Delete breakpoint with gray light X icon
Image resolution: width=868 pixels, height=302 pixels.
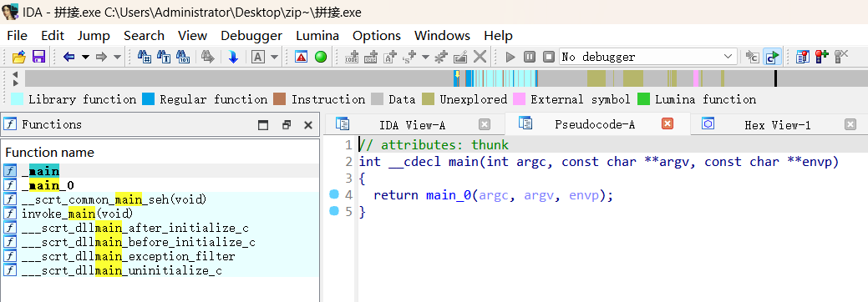(x=841, y=57)
